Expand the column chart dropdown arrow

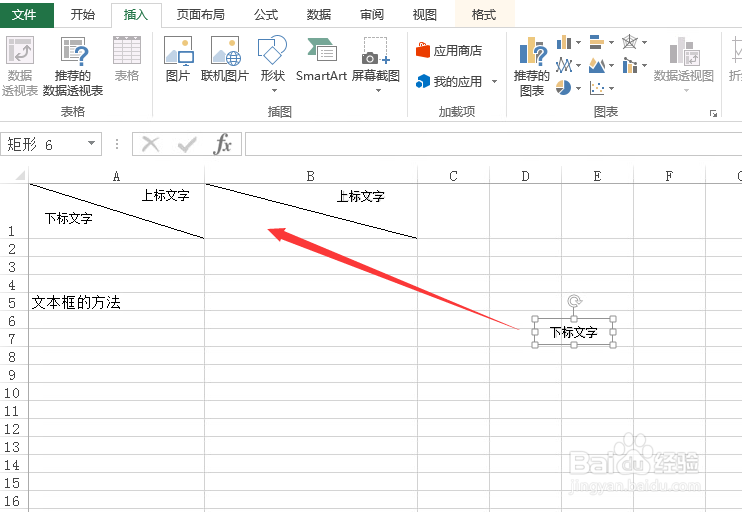(578, 43)
